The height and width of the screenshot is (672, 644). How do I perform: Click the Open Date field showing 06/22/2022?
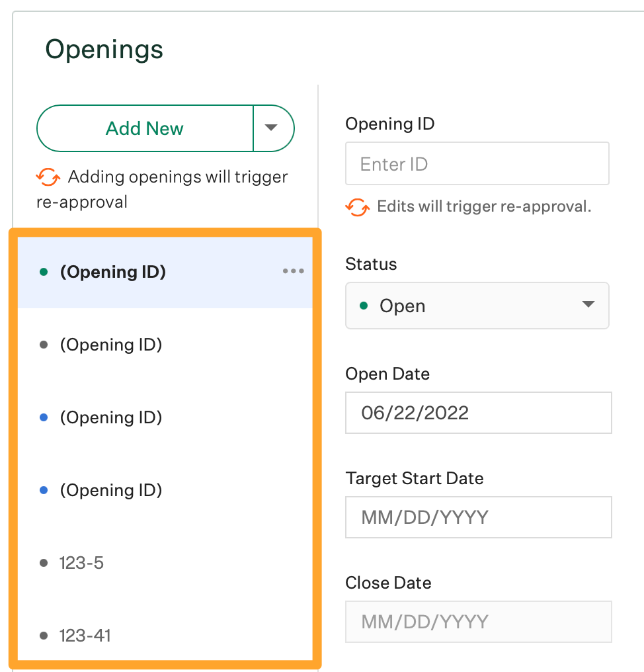click(x=477, y=413)
